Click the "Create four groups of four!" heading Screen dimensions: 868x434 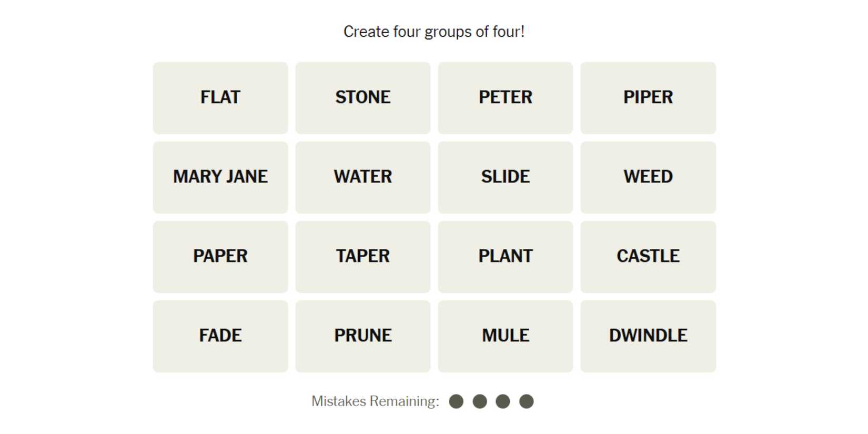pos(434,32)
